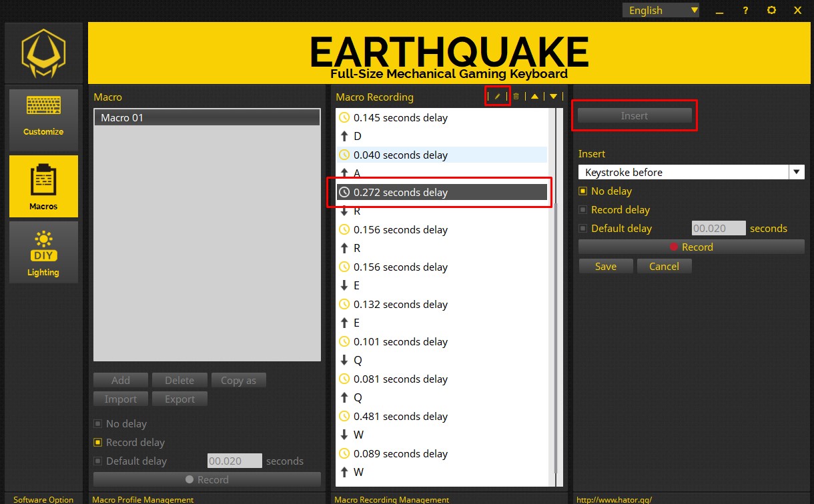
Task: Select Record delay in the Macro panel
Action: point(129,442)
